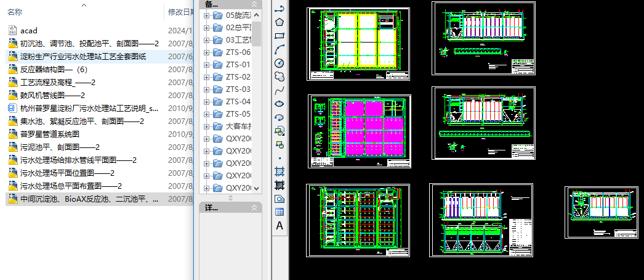This screenshot has height=280, width=644.
Task: Collapse the 备... panel with its chevron
Action: coord(254,4)
